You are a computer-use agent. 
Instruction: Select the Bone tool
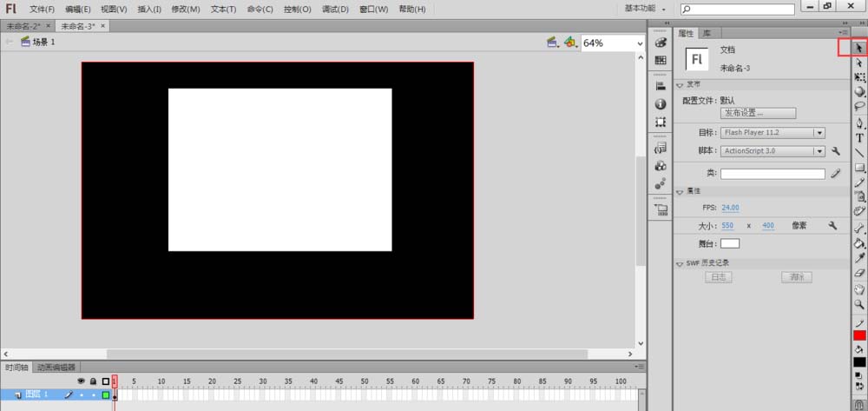(859, 228)
